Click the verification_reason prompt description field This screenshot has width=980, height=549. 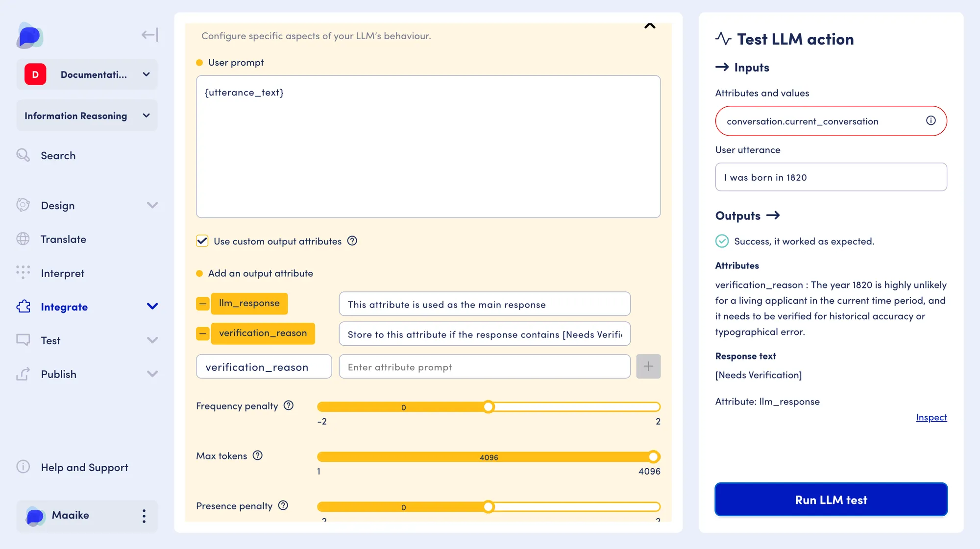(x=485, y=334)
